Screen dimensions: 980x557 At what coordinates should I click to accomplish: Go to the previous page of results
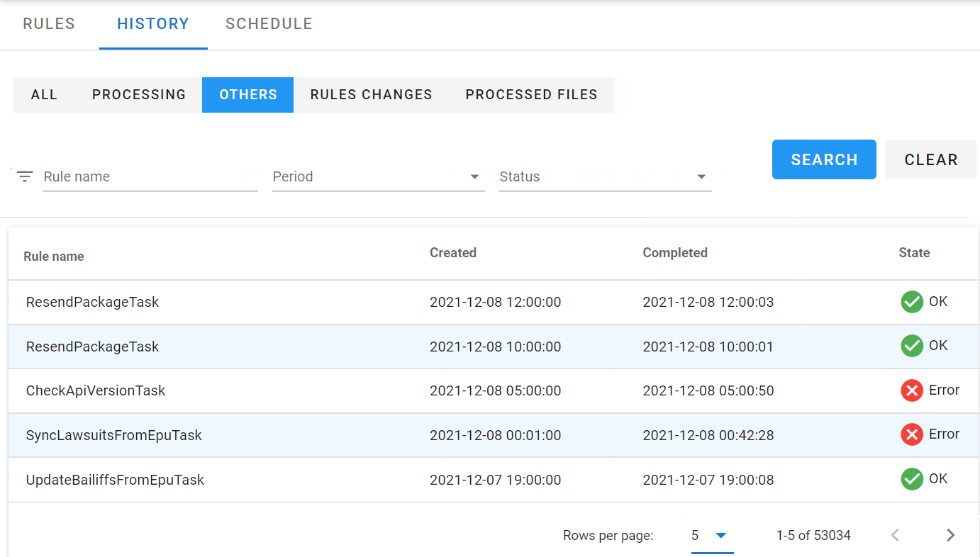pyautogui.click(x=895, y=535)
